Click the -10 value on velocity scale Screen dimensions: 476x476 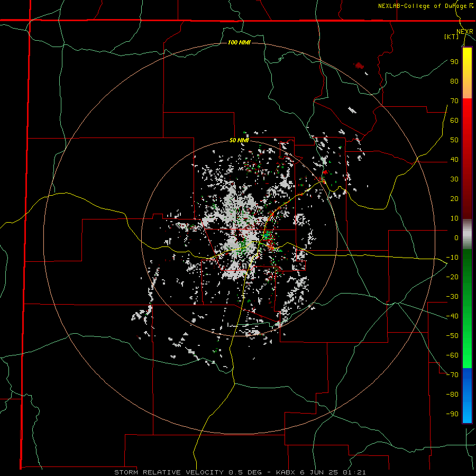pyautogui.click(x=452, y=258)
